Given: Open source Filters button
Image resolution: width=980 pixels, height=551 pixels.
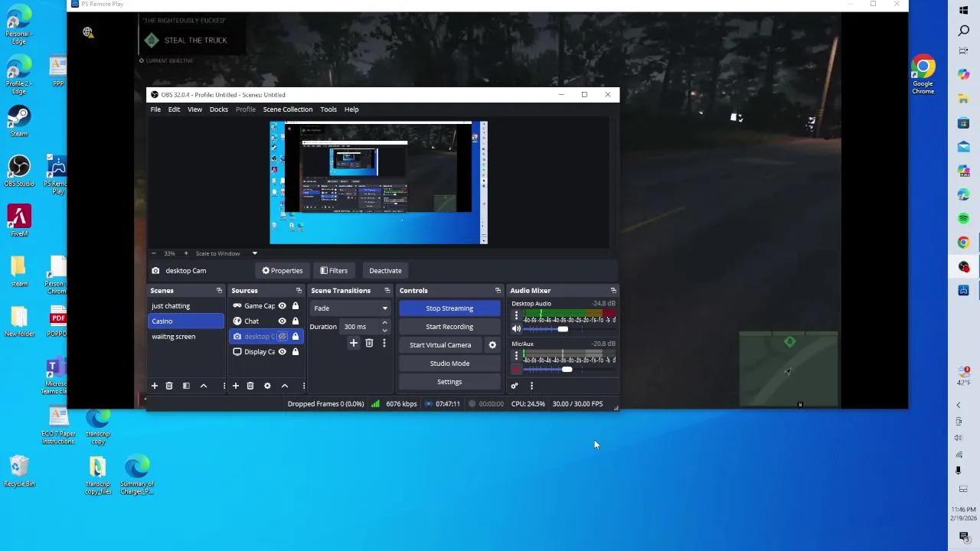Looking at the screenshot, I should tap(334, 270).
